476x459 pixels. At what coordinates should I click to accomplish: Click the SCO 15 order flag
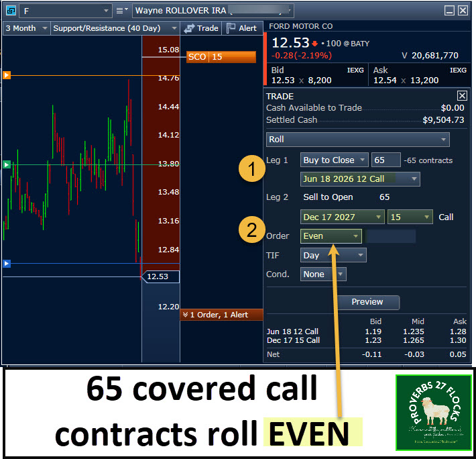coord(221,57)
